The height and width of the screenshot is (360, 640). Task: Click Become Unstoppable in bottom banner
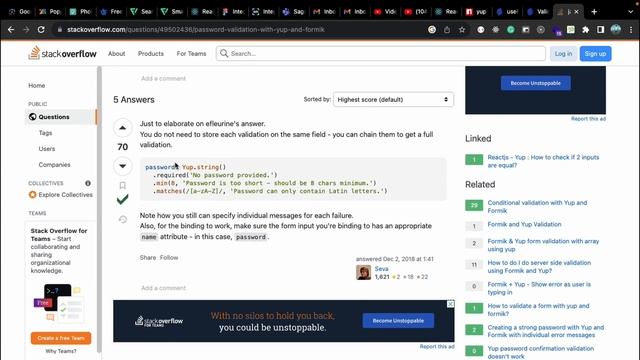click(398, 321)
